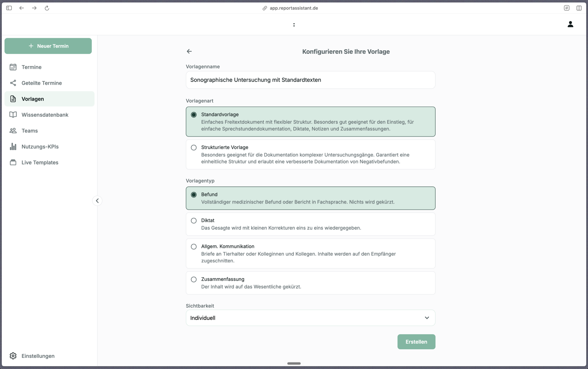Click the Erstellen button
This screenshot has width=588, height=369.
point(416,342)
